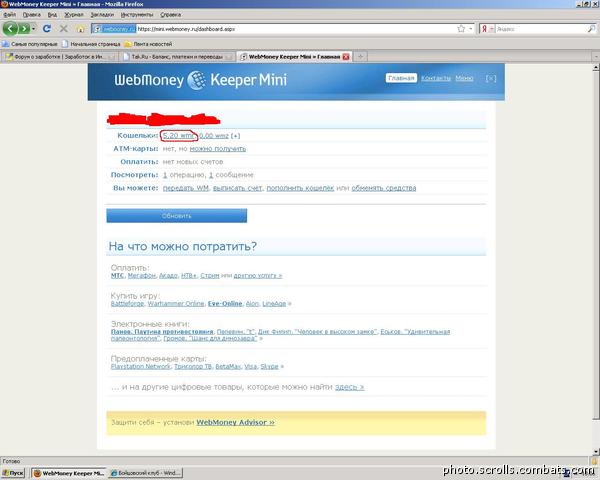Open the Skype prepaid card link
Image resolution: width=600 pixels, height=480 pixels.
pos(269,366)
